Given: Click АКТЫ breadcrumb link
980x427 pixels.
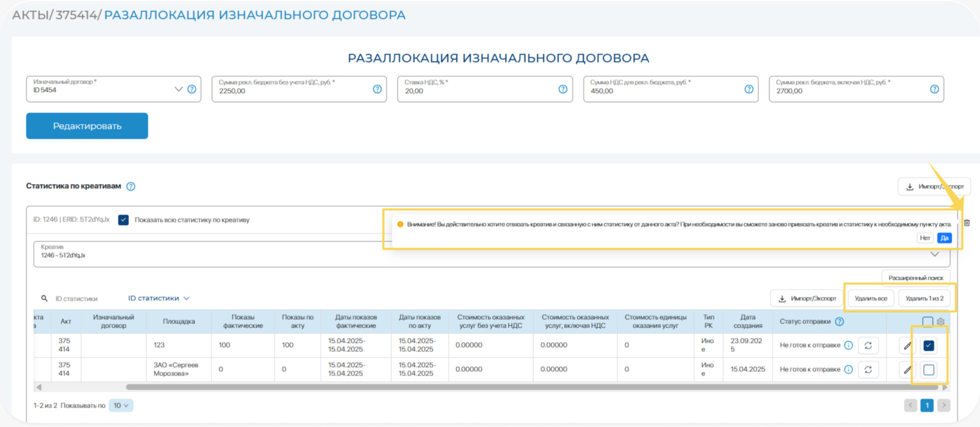Looking at the screenshot, I should 29,15.
